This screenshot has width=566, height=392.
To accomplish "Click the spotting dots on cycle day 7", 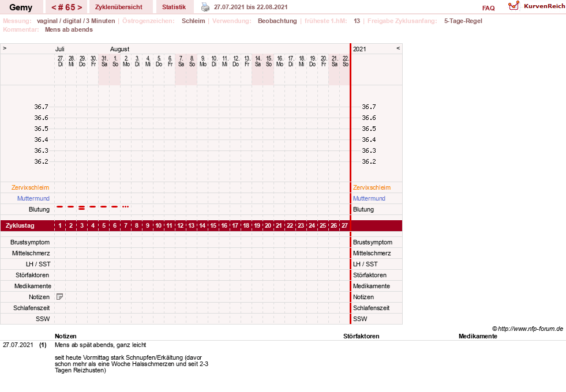I will (125, 206).
